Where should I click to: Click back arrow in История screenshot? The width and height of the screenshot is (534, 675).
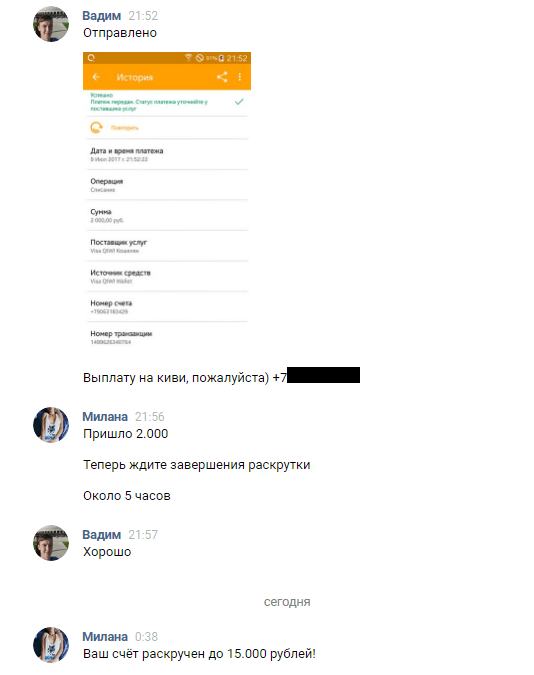click(96, 77)
